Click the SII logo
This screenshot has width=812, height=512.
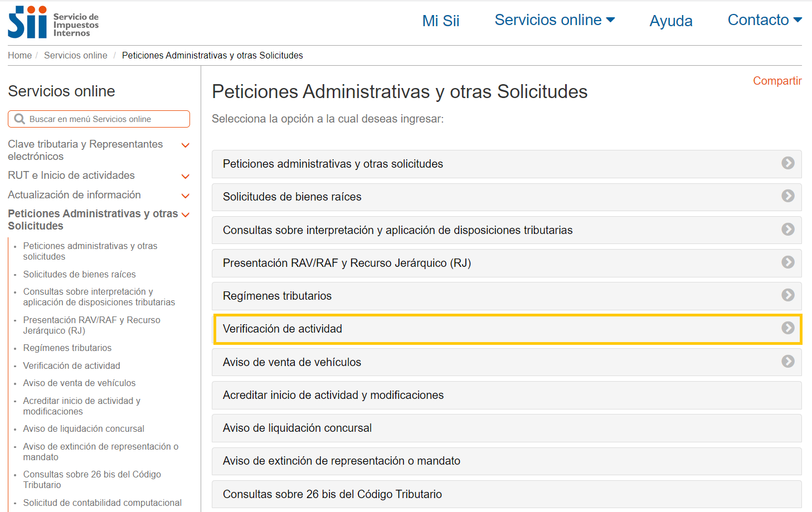click(x=54, y=22)
